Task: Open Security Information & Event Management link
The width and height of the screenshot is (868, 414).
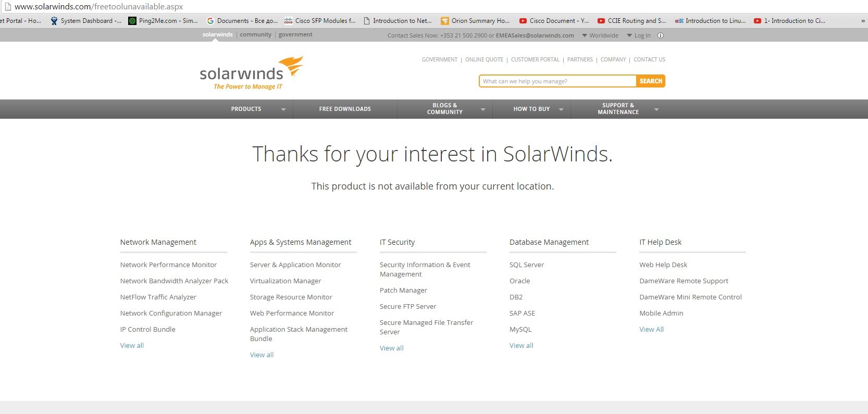Action: click(425, 269)
